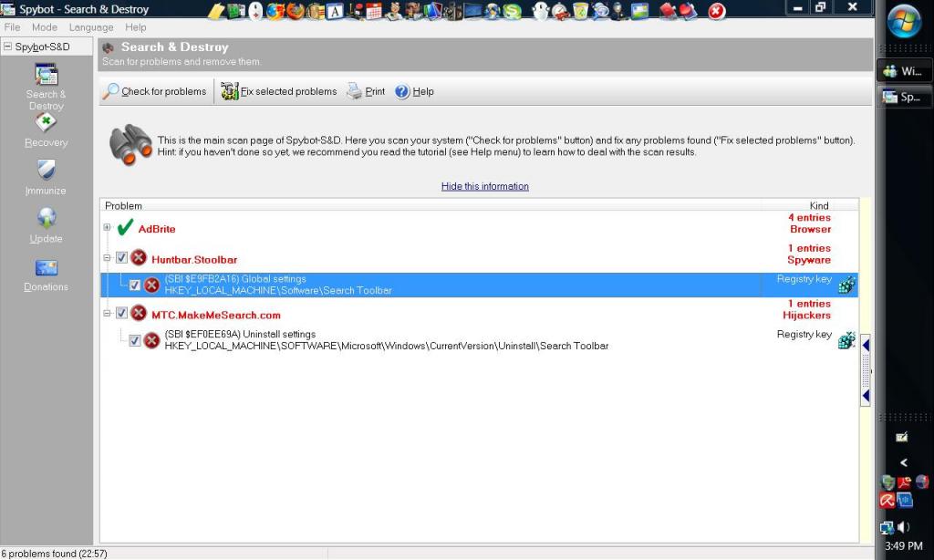
Task: Collapse the MTC.MakeMeSearch.com tree node
Action: coord(108,314)
